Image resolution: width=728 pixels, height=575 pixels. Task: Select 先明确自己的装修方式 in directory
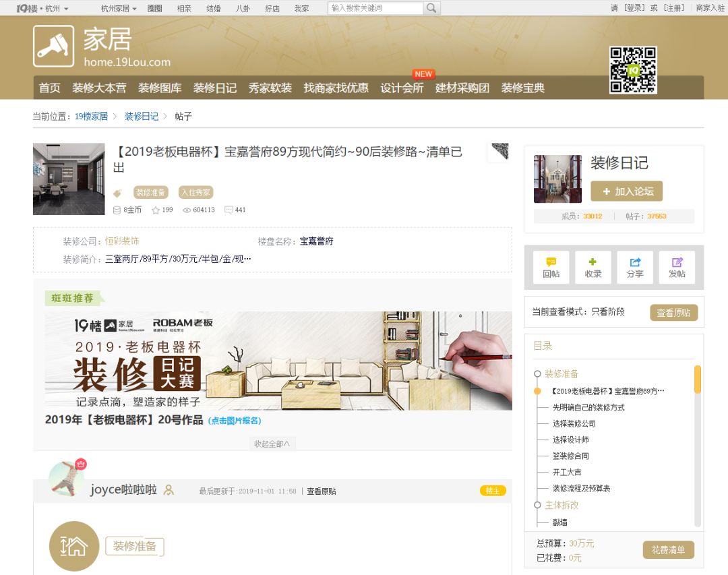tap(588, 407)
